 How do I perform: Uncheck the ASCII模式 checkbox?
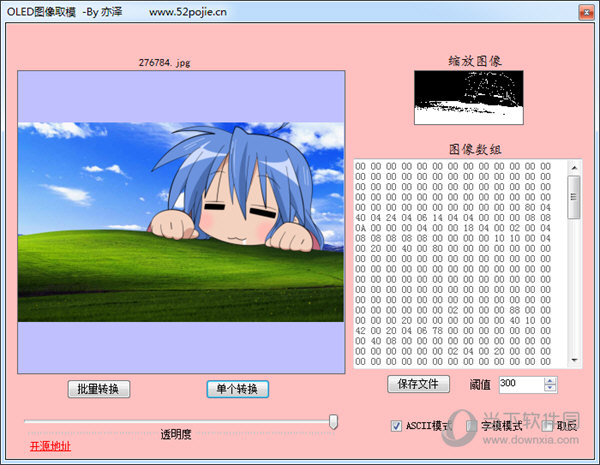396,426
